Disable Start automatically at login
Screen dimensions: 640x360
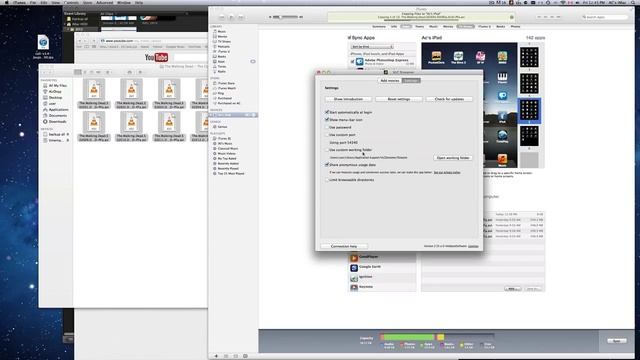[327, 112]
